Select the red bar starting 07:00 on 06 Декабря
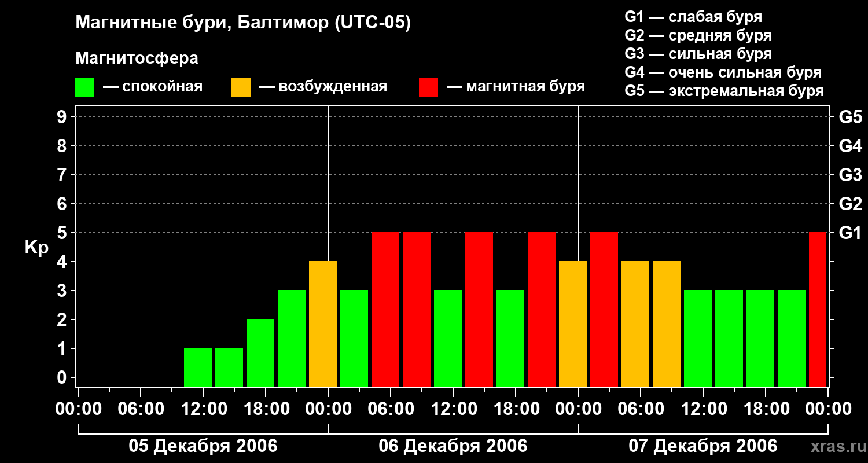868x463 pixels. [x=417, y=309]
